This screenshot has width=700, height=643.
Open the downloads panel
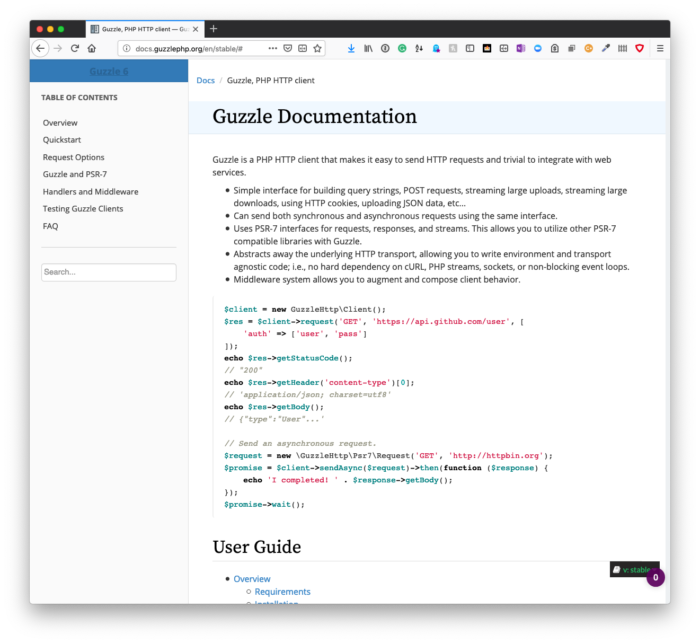pyautogui.click(x=351, y=48)
